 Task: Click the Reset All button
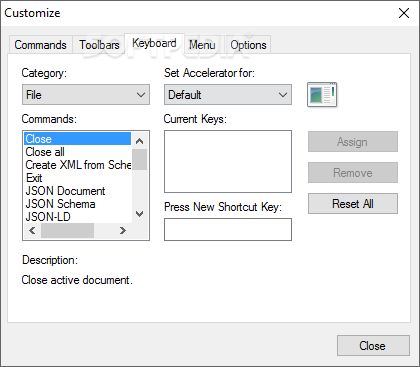(353, 203)
